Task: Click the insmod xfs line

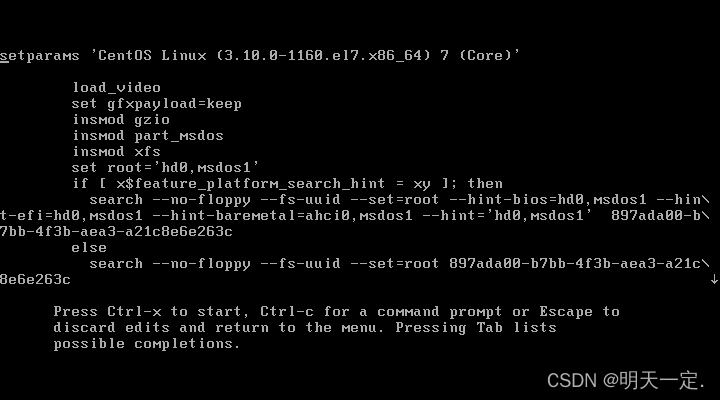Action: tap(117, 152)
